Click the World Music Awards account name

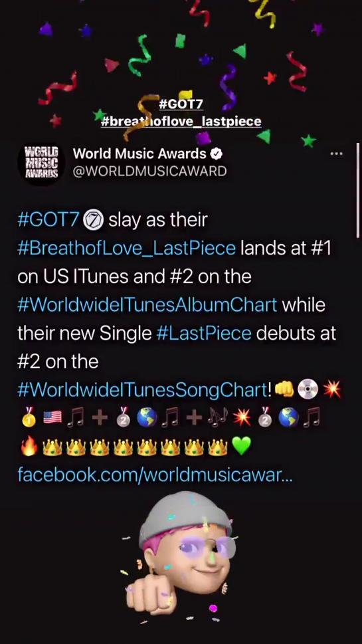pyautogui.click(x=139, y=154)
